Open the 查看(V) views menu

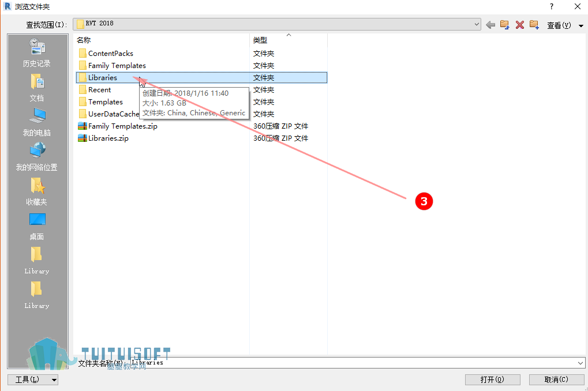click(x=565, y=25)
